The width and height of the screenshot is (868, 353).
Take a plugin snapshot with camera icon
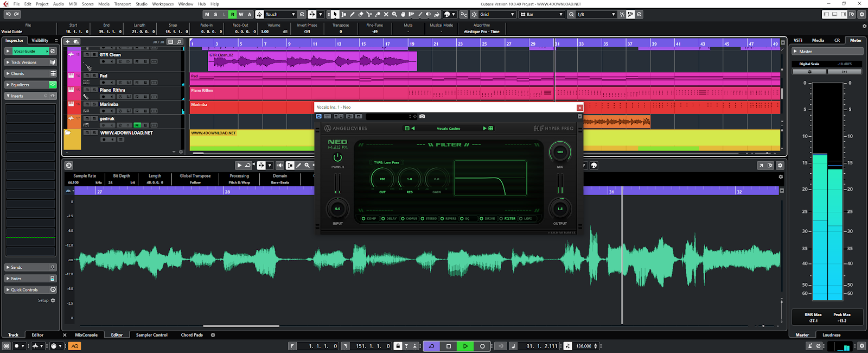coord(422,116)
